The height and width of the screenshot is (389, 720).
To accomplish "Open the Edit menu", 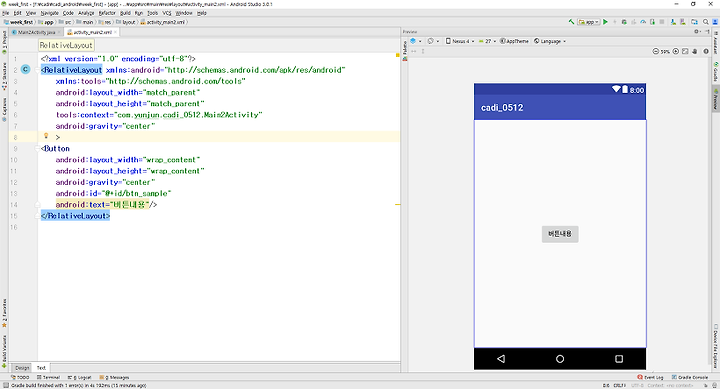I will [17, 13].
